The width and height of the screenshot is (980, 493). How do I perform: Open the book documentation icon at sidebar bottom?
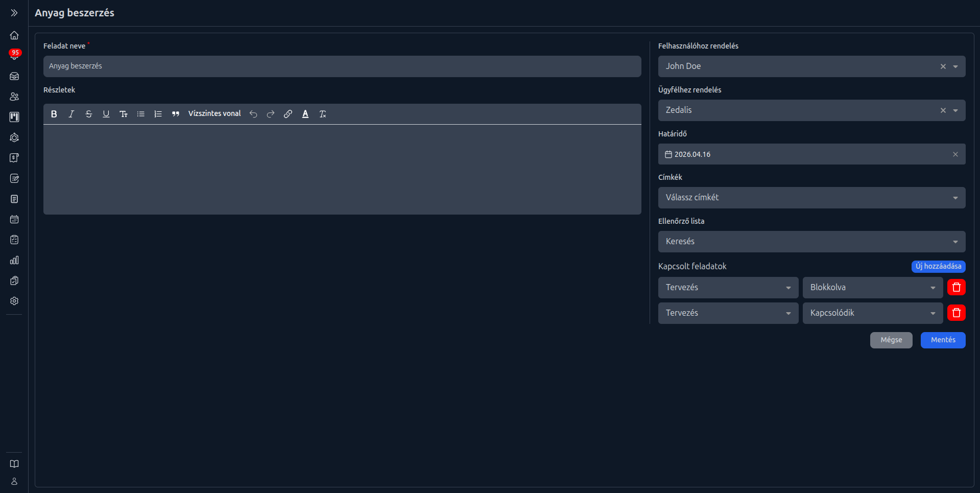(x=14, y=464)
